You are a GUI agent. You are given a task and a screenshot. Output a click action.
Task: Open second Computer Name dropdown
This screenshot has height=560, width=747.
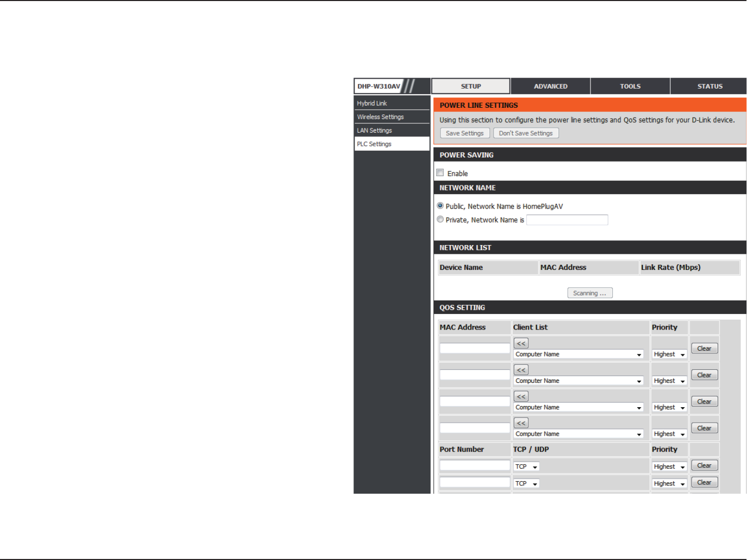pos(579,381)
